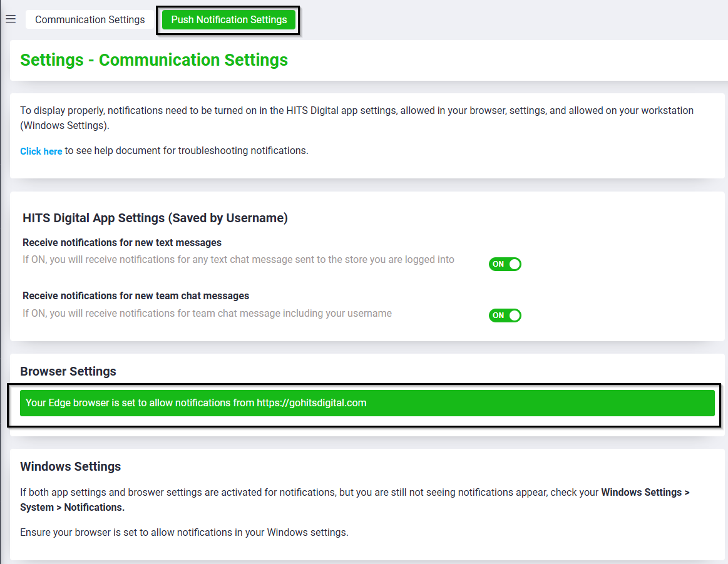Click 'Receive notifications for new team chat messages' label

click(x=136, y=295)
